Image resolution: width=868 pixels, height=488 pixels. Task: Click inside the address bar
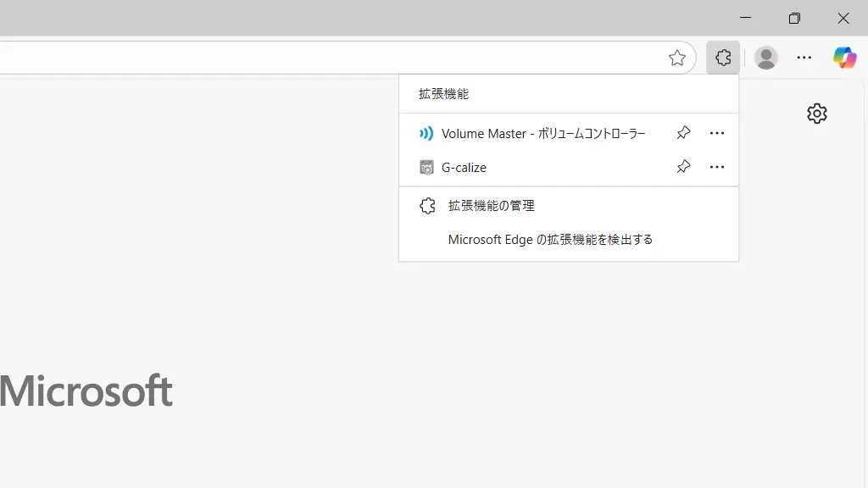[339, 58]
